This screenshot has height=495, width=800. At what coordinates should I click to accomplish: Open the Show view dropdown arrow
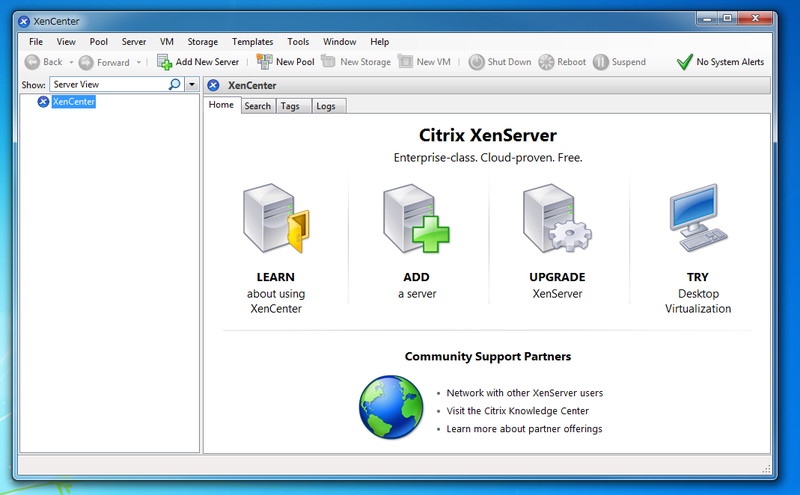[x=192, y=84]
